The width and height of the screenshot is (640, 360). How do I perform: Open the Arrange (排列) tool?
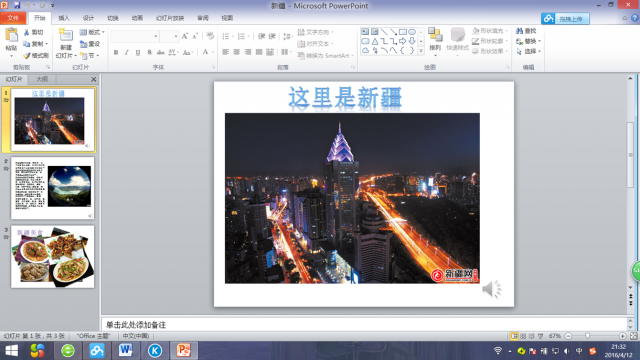(x=435, y=42)
